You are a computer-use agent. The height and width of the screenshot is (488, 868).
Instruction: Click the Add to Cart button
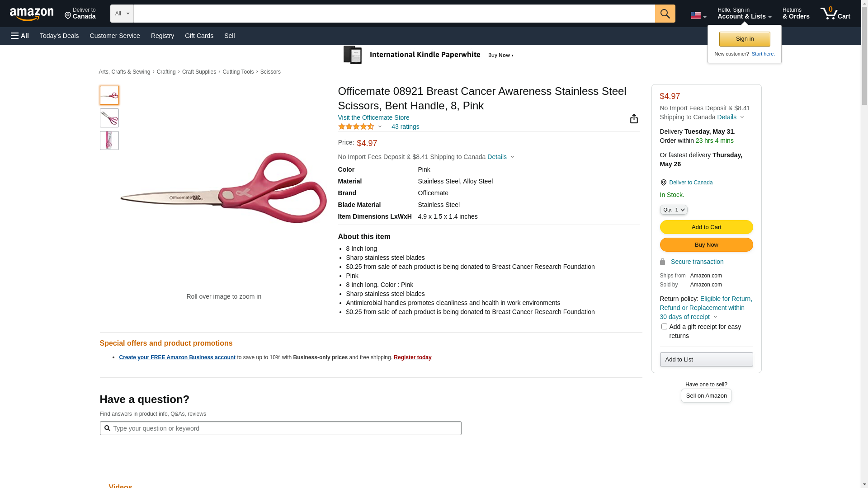(x=706, y=227)
